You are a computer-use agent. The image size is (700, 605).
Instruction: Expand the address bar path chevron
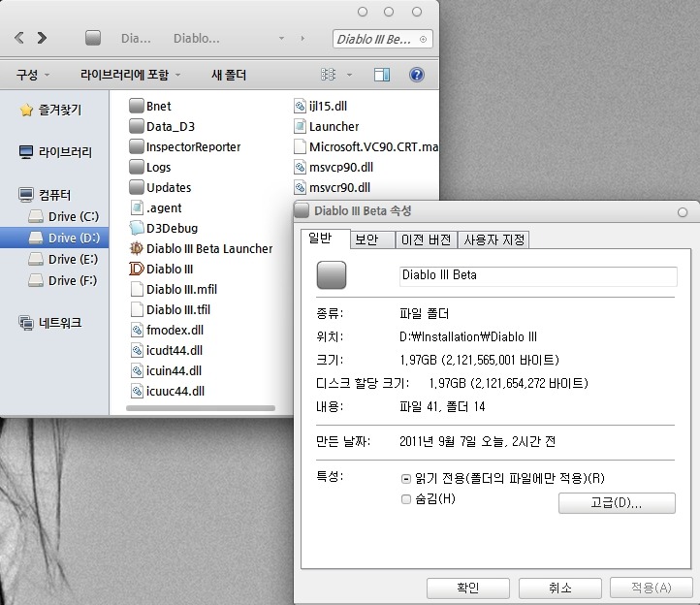302,39
